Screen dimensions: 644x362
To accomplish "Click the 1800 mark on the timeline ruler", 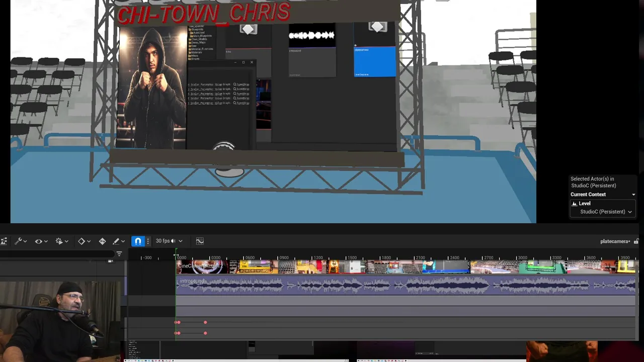I will 386,258.
